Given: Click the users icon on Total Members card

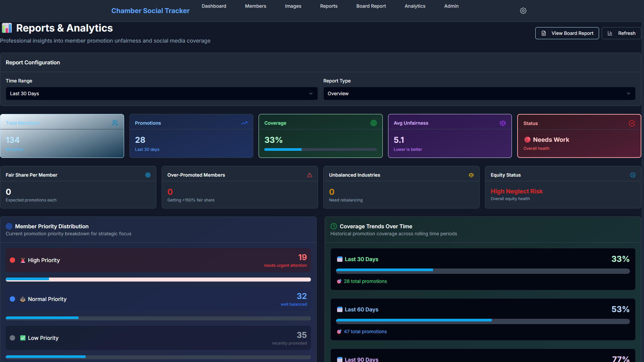Looking at the screenshot, I should point(115,123).
